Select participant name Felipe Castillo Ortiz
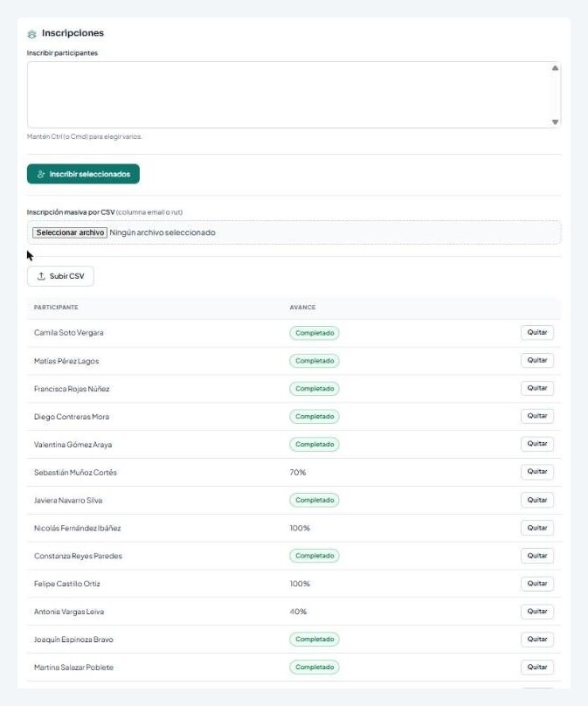This screenshot has width=588, height=706. tap(67, 584)
